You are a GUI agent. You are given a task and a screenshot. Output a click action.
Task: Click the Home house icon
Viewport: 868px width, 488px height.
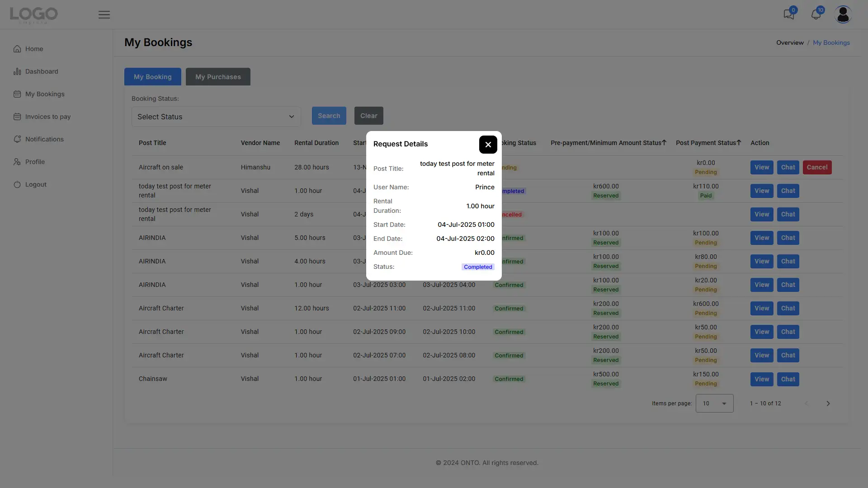click(x=17, y=49)
